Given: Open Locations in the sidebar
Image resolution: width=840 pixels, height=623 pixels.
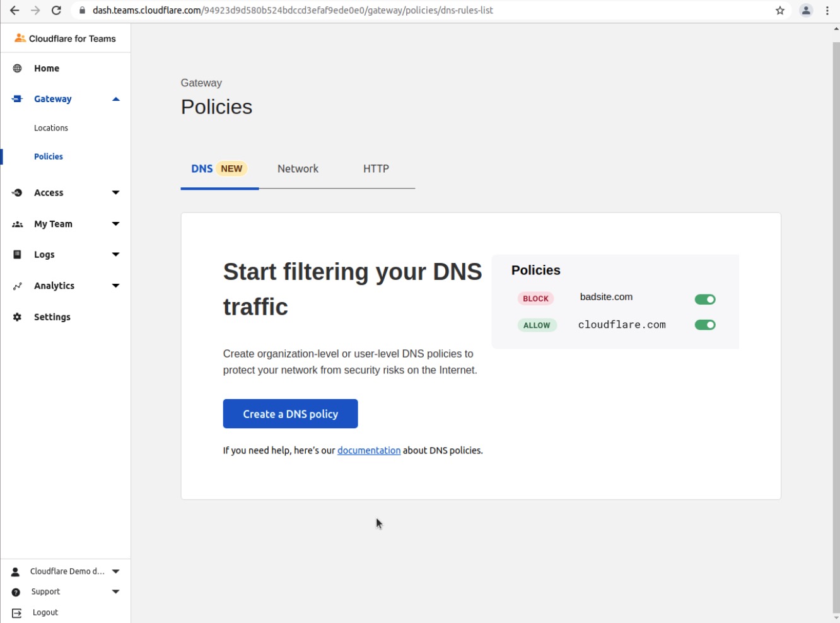Looking at the screenshot, I should (x=51, y=128).
